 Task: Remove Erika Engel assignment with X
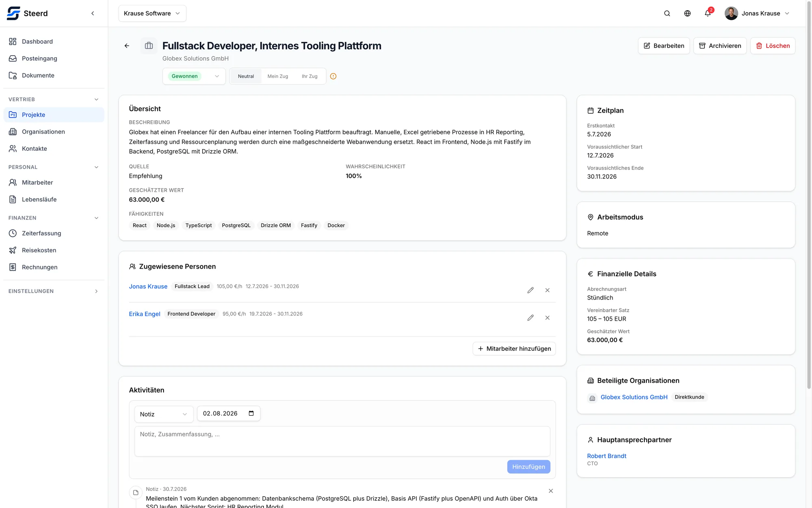coord(547,318)
